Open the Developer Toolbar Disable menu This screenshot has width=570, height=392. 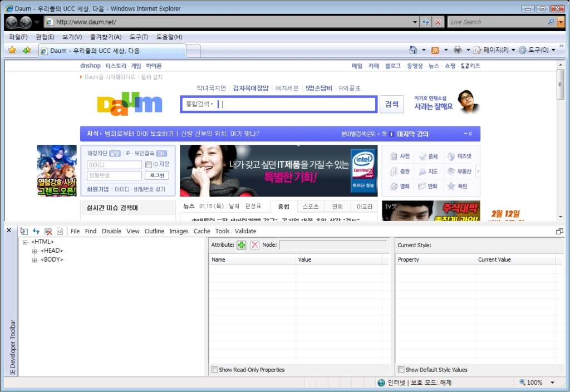pos(111,231)
